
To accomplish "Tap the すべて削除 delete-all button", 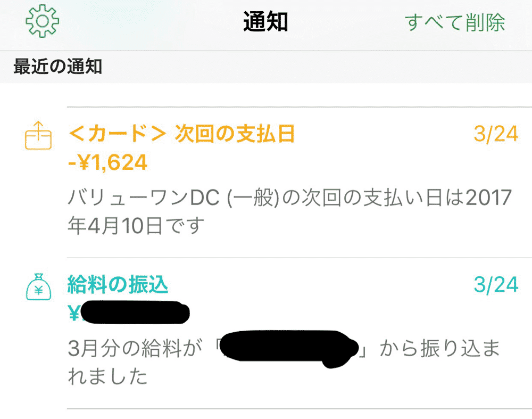I will tap(455, 22).
